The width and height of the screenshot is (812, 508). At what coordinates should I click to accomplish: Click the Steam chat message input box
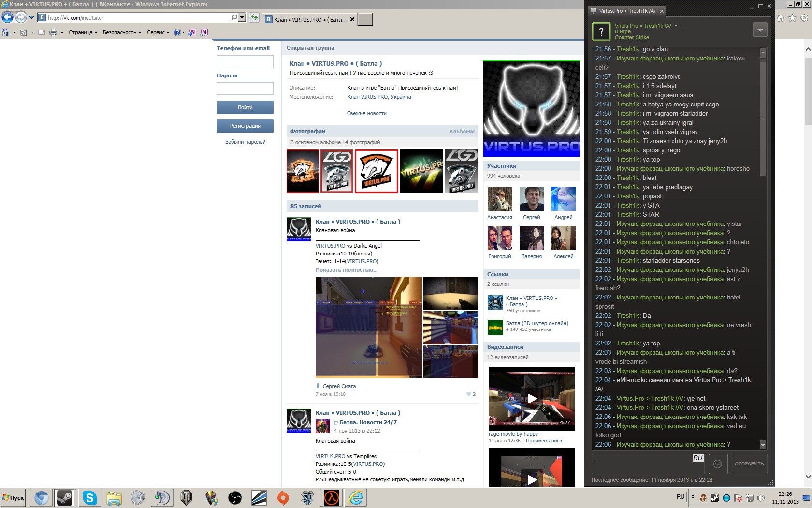coord(648,463)
